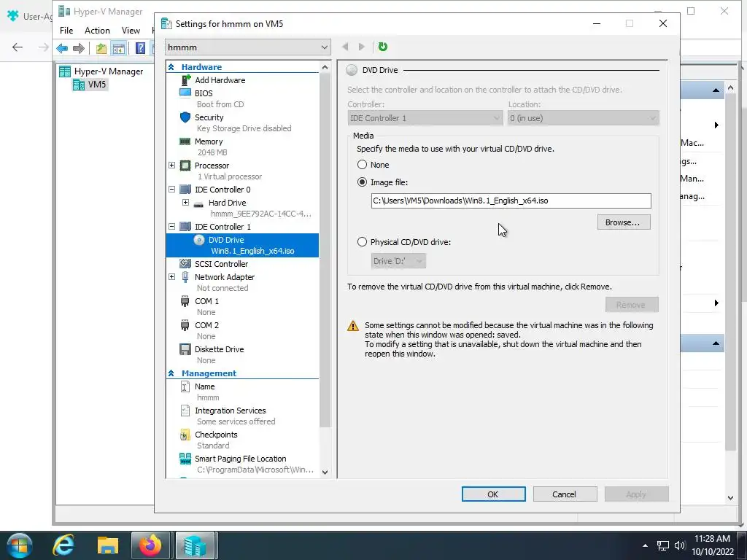Open the File menu in Hyper-V Manager
The image size is (747, 560).
(x=66, y=31)
